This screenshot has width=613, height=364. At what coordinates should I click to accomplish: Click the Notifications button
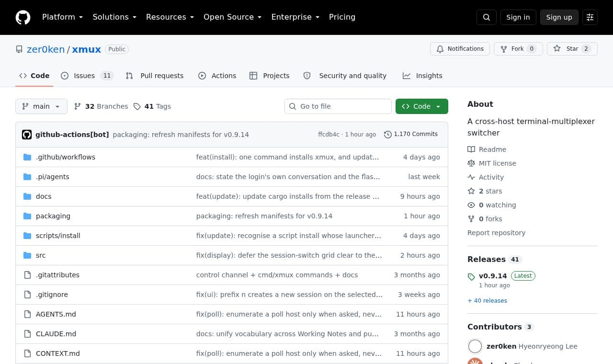[x=460, y=49]
